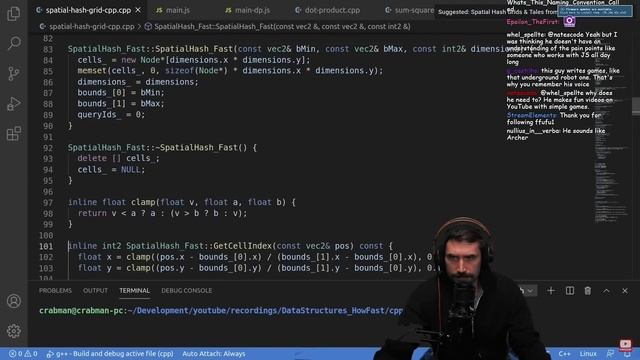Click the 'memset' call on line 85
640x360 pixels.
[x=92, y=71]
